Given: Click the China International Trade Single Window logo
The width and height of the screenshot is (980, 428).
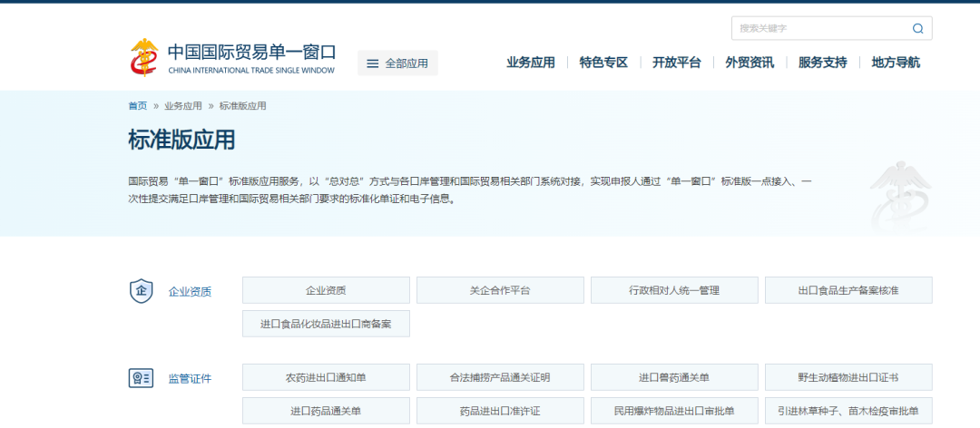Looking at the screenshot, I should tap(232, 57).
